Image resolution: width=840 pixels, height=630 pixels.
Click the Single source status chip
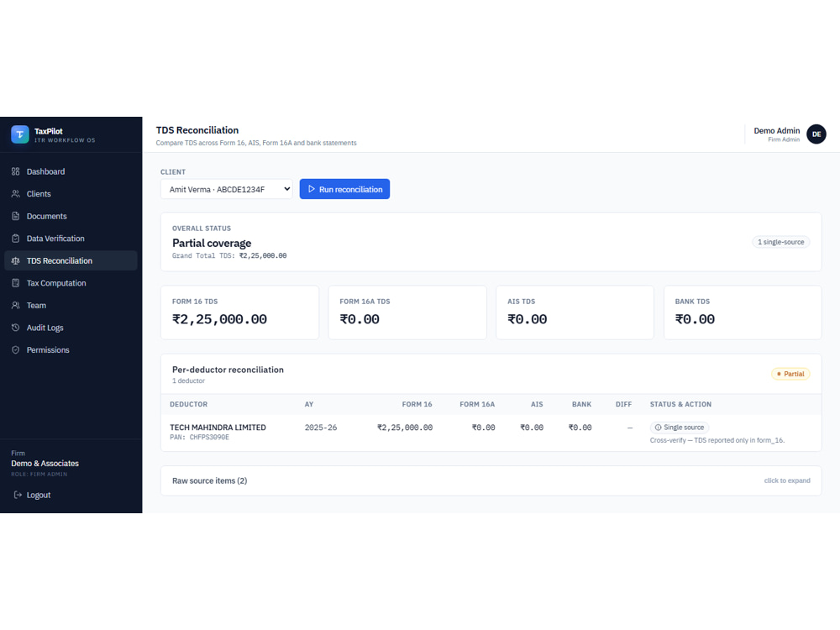[680, 428]
